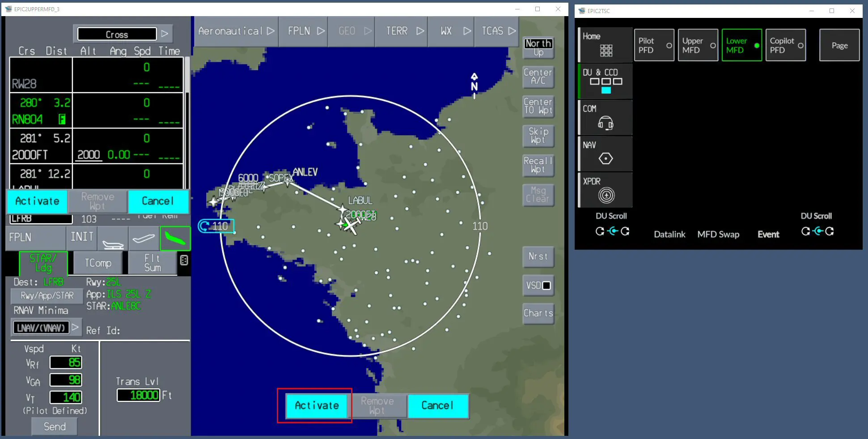Screen dimensions: 868x439
Task: Edit VGA speed field 98
Action: [66, 380]
